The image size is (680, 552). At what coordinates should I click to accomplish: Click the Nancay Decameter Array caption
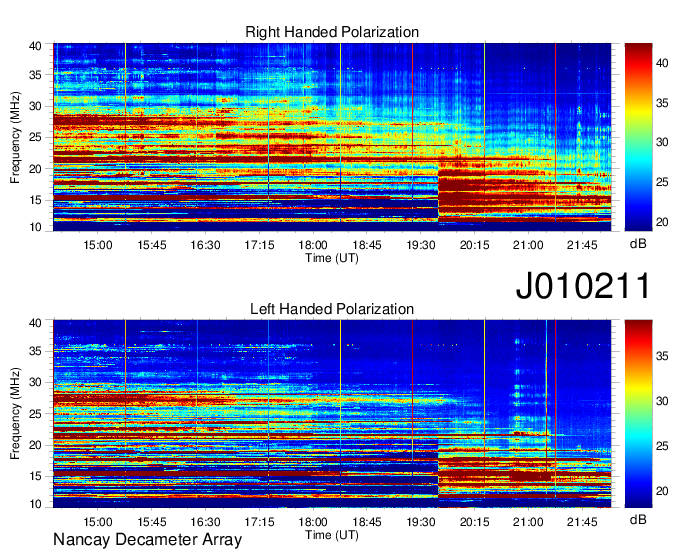147,540
